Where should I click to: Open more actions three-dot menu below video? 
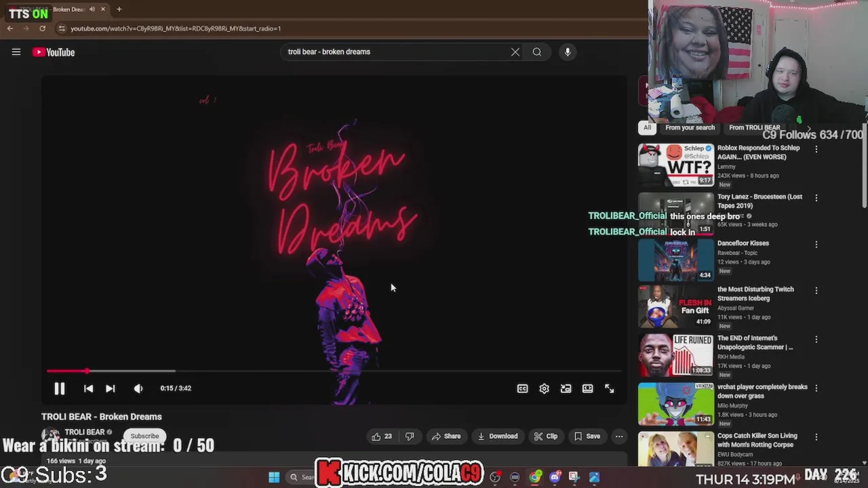tap(619, 436)
